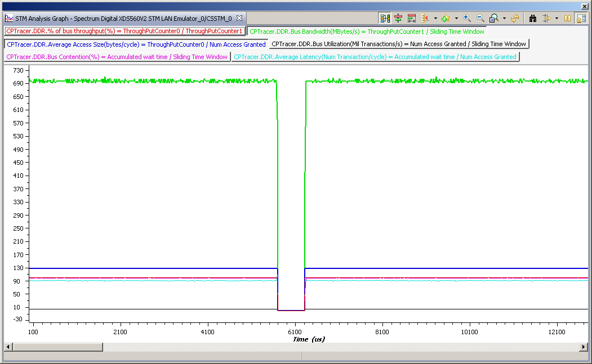Open dropdown next to yellow arrow icon
The image size is (592, 364).
pyautogui.click(x=557, y=18)
